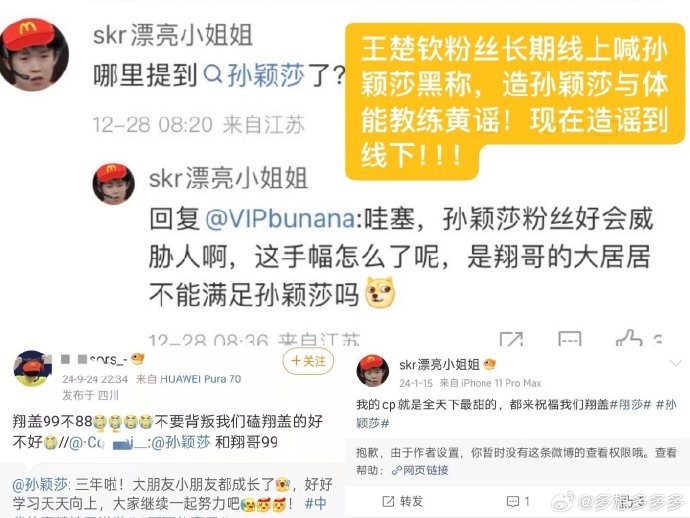Open the reply author's small avatar
Image resolution: width=690 pixels, height=518 pixels.
[114, 184]
